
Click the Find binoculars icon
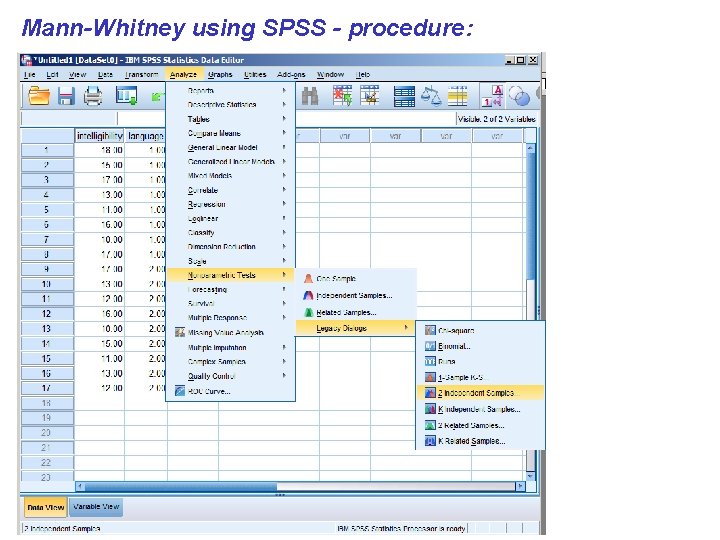[x=310, y=96]
